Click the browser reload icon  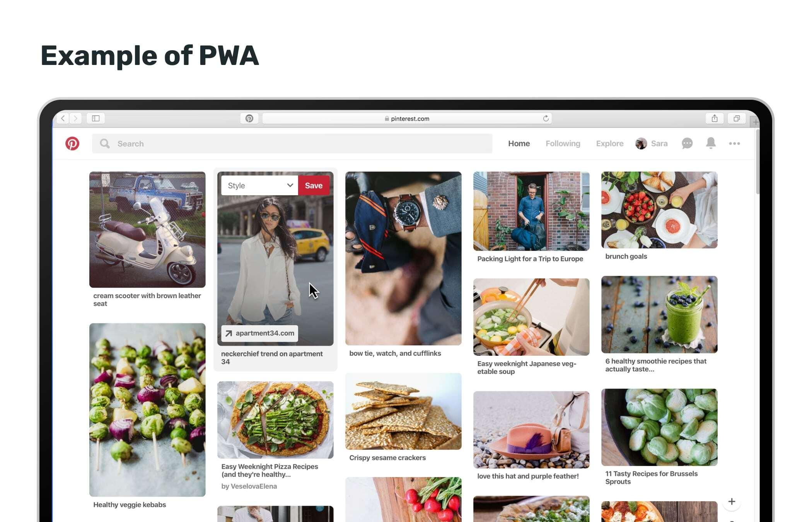coord(546,118)
